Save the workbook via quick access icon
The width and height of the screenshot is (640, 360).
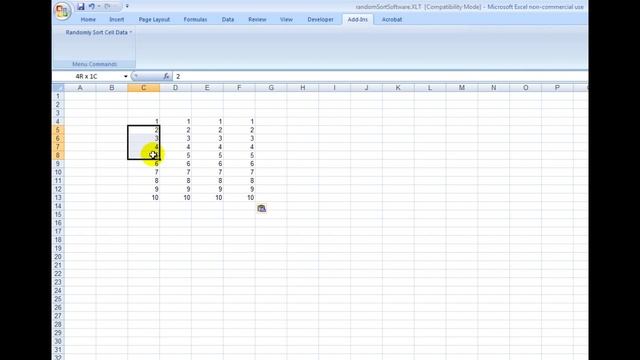[x=81, y=7]
